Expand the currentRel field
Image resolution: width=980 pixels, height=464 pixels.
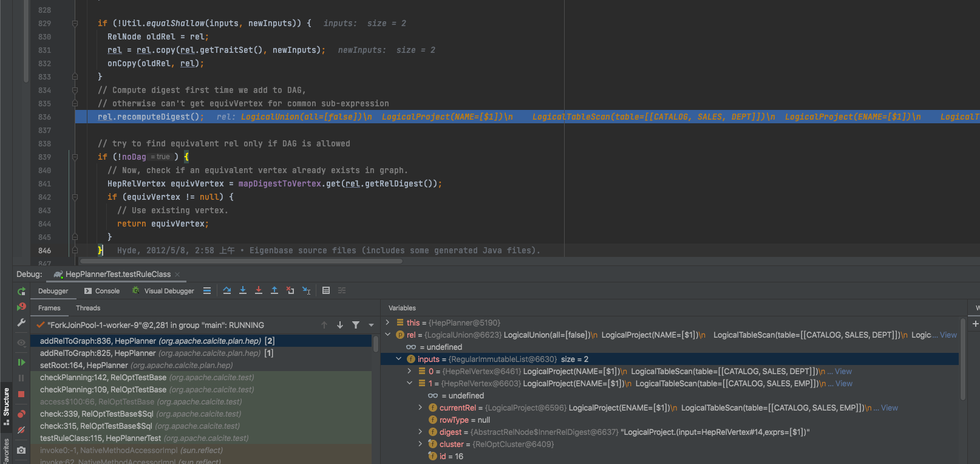click(x=420, y=408)
